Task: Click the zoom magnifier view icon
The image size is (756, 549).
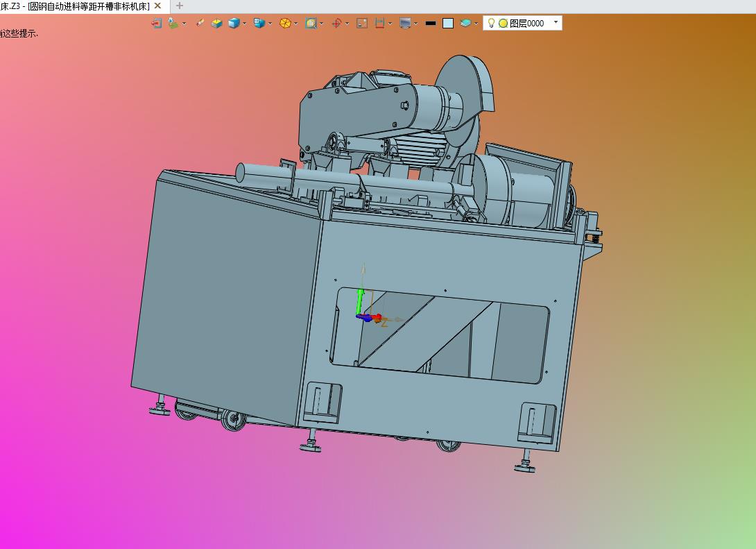Action: coord(311,23)
